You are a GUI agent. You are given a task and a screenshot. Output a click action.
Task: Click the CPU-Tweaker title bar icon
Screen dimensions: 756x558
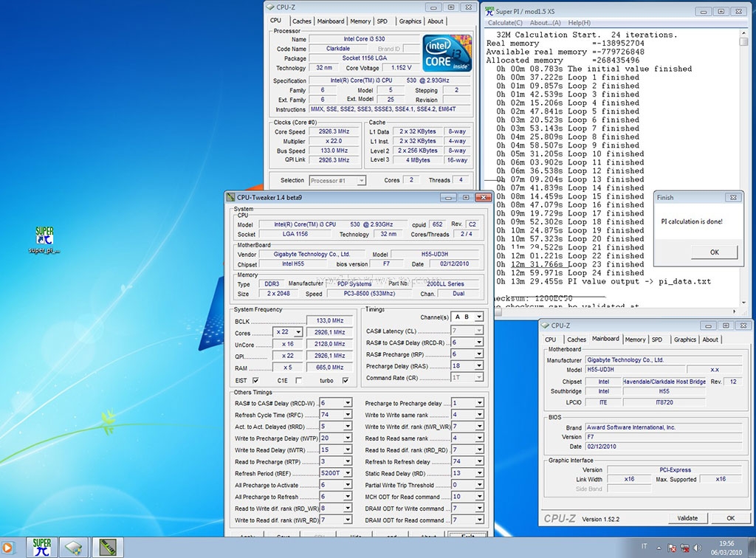point(231,197)
